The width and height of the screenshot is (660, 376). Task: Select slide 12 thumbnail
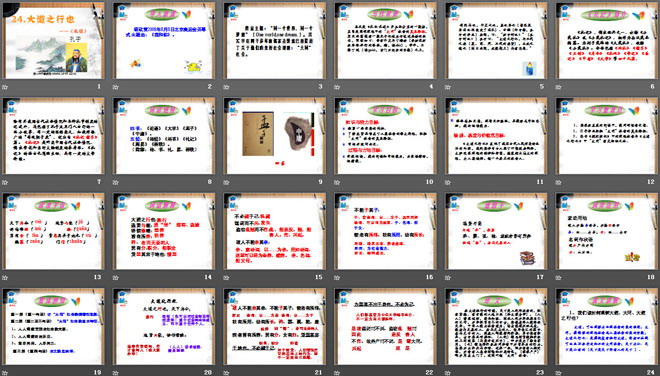click(x=607, y=136)
